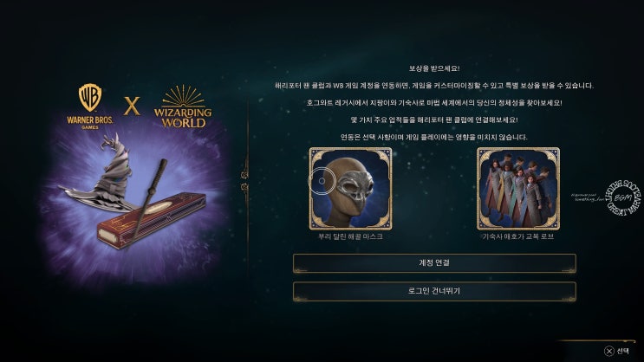Click the 로그인 건너뛰기 button

tap(434, 291)
